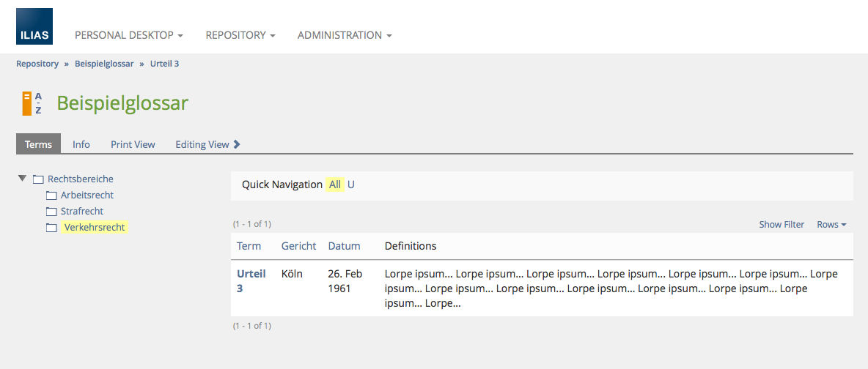Collapse the Rechtsbereiche tree triangle

(23, 179)
